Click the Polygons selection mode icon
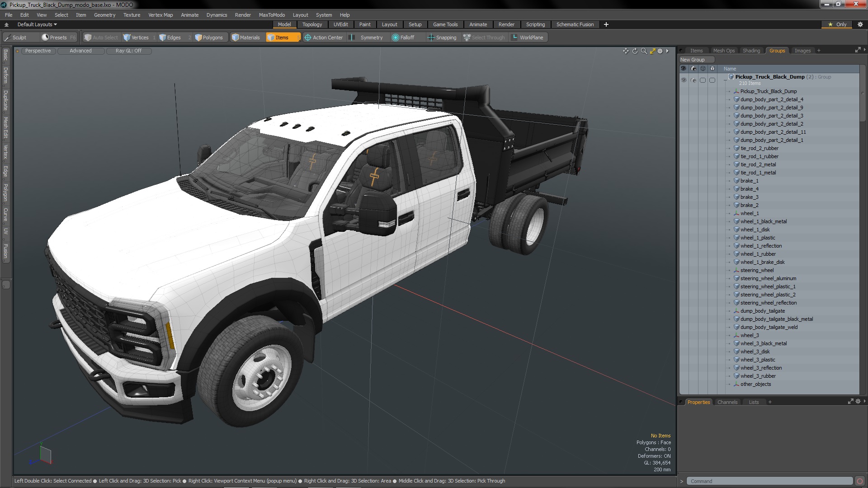Screen dimensions: 868x488 click(x=208, y=38)
